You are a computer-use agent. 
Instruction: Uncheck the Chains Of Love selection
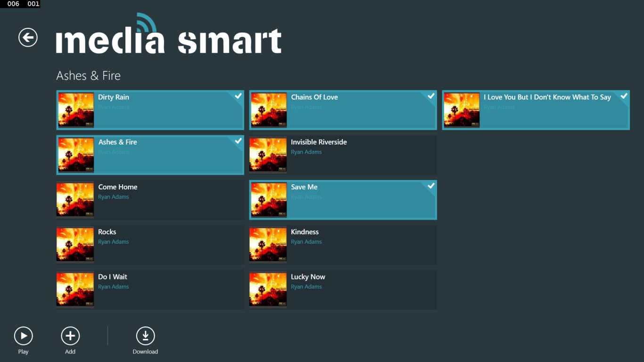pyautogui.click(x=431, y=96)
